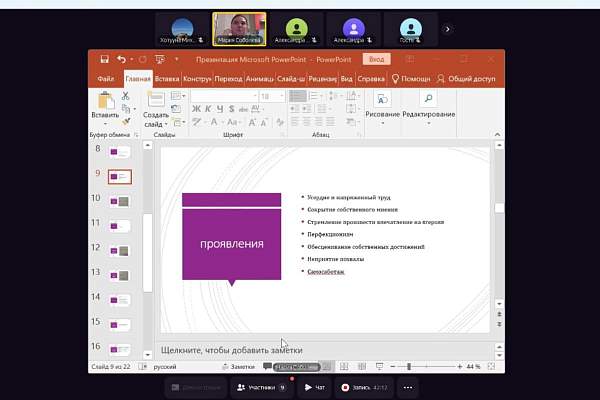Toggle underline Ч formatting
Image resolution: width=600 pixels, height=400 pixels.
(220, 109)
